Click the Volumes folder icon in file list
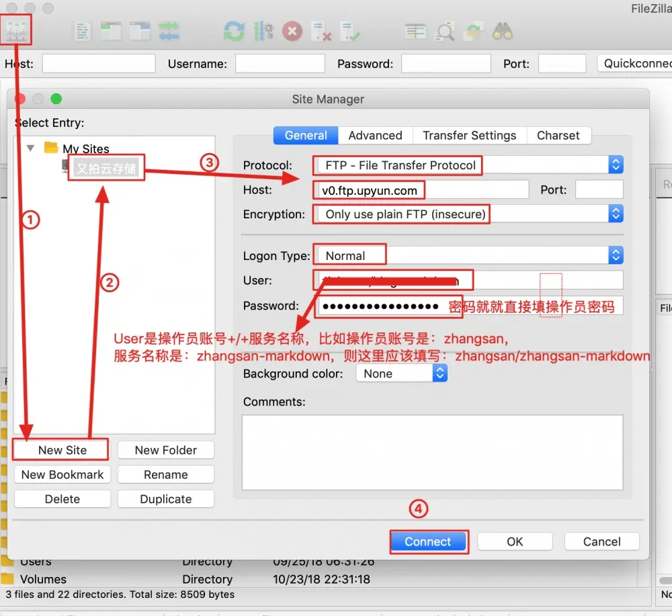 (x=7, y=579)
